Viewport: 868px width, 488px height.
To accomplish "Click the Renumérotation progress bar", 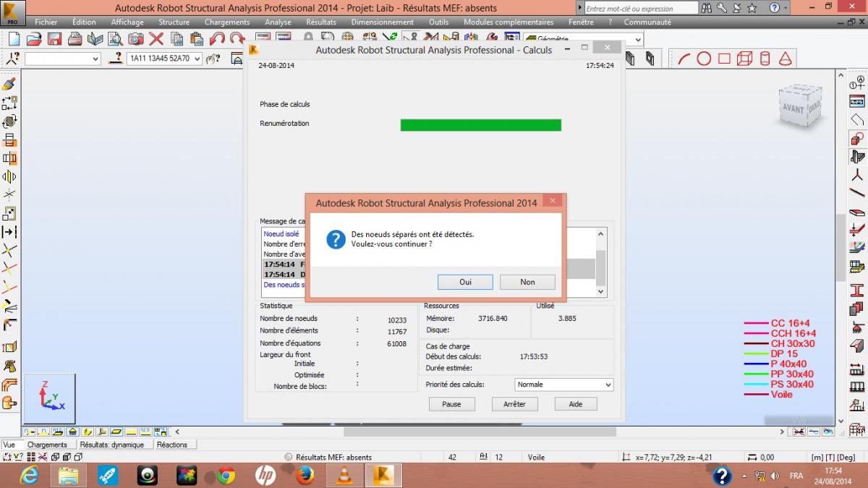I will 481,125.
